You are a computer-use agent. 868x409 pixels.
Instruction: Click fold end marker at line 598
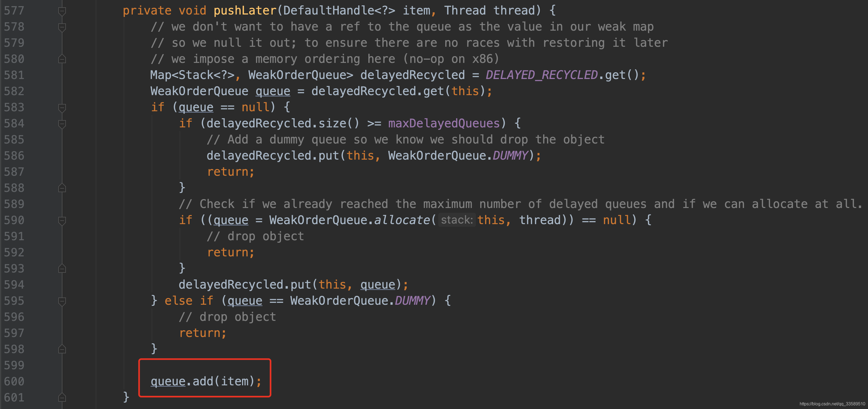(62, 349)
